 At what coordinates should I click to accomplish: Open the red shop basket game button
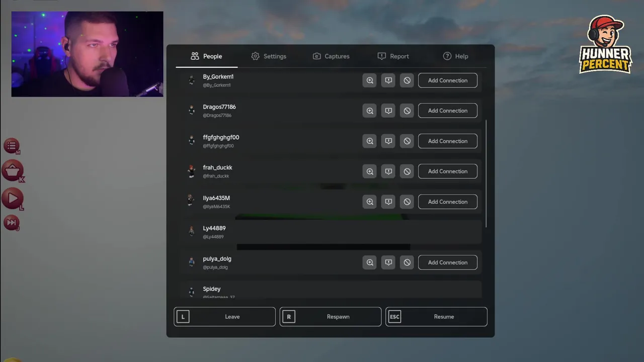point(13,171)
